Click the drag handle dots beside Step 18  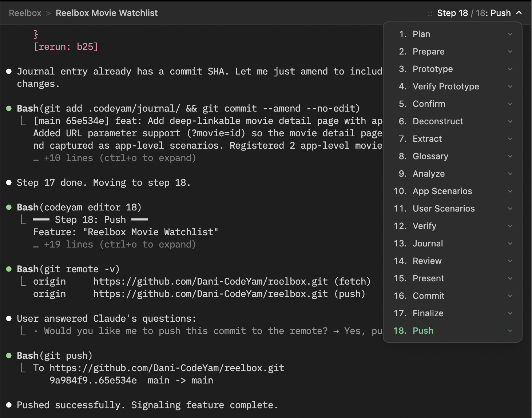click(430, 13)
